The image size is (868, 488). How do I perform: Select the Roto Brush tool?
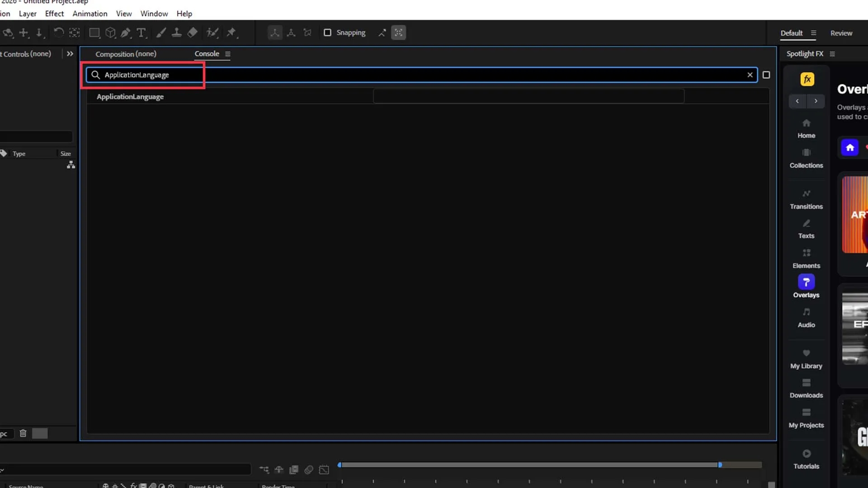point(212,33)
